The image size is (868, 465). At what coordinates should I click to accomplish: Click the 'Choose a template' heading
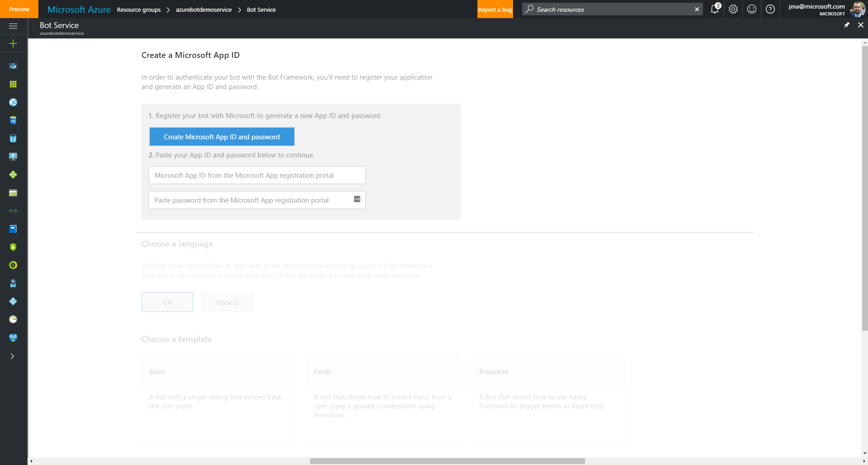tap(177, 339)
